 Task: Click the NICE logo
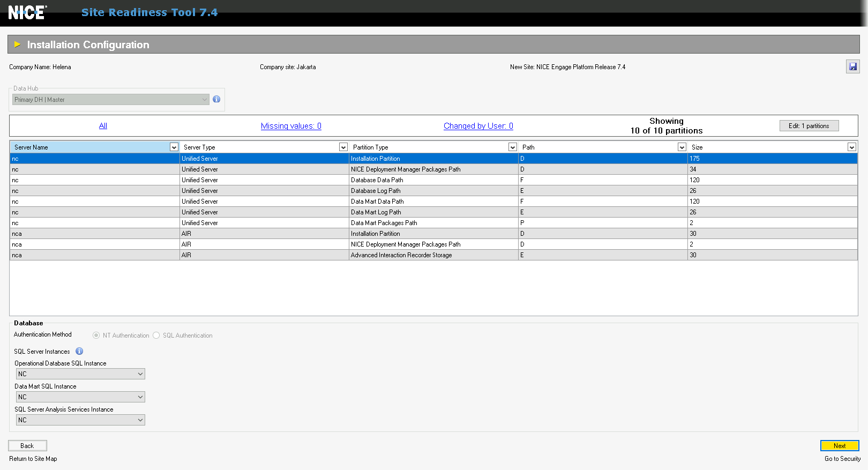point(27,12)
